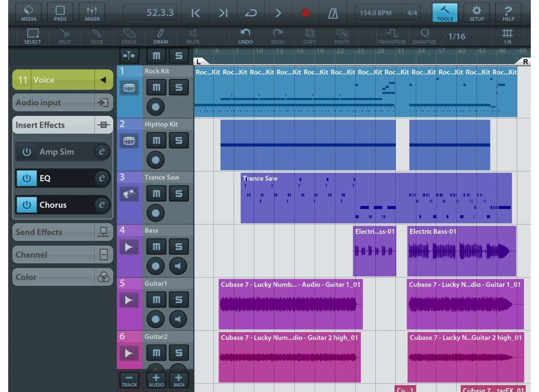539x392 pixels.
Task: Start playback with the Play button
Action: coord(278,13)
